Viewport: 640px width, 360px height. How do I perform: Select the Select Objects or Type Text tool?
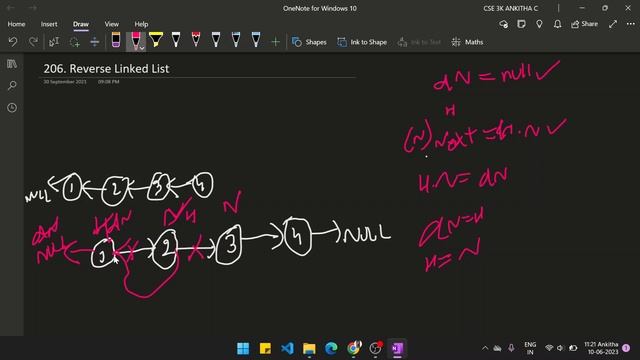coord(54,42)
